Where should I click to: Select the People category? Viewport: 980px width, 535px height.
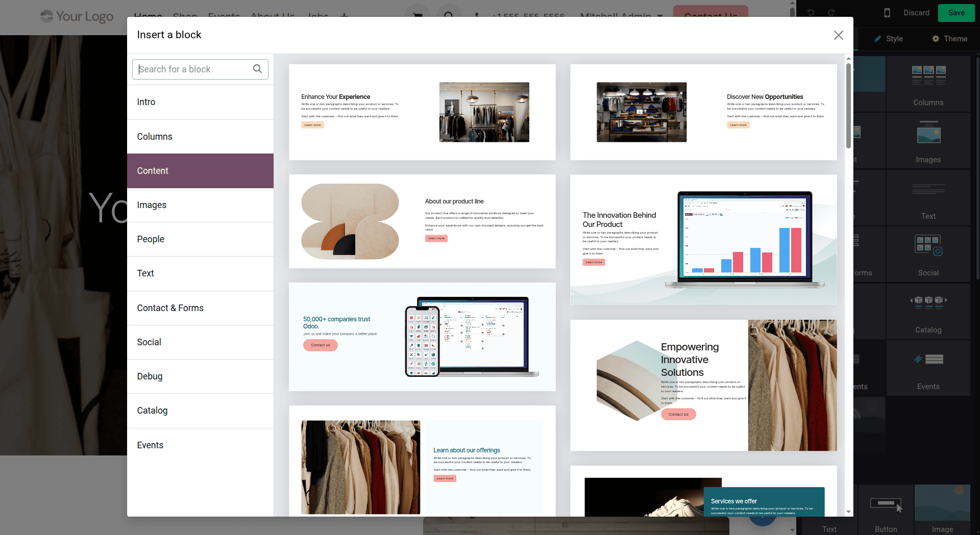point(200,239)
